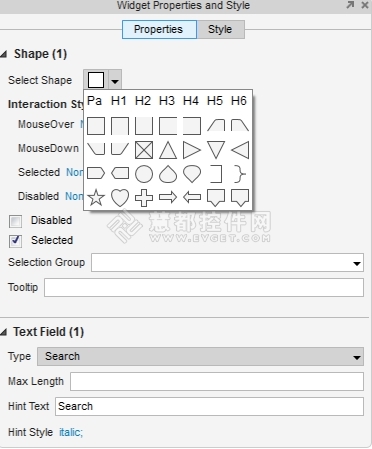This screenshot has width=372, height=449.
Task: Collapse the Shape (1) section
Action: tap(4, 54)
